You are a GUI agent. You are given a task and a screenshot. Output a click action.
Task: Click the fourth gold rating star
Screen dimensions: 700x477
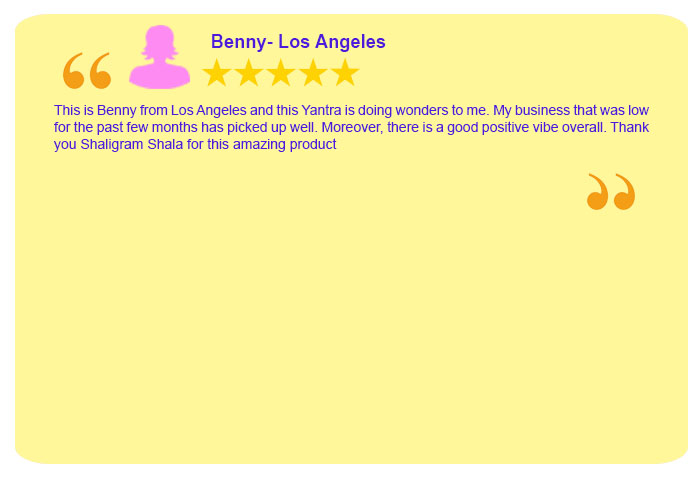click(x=313, y=72)
